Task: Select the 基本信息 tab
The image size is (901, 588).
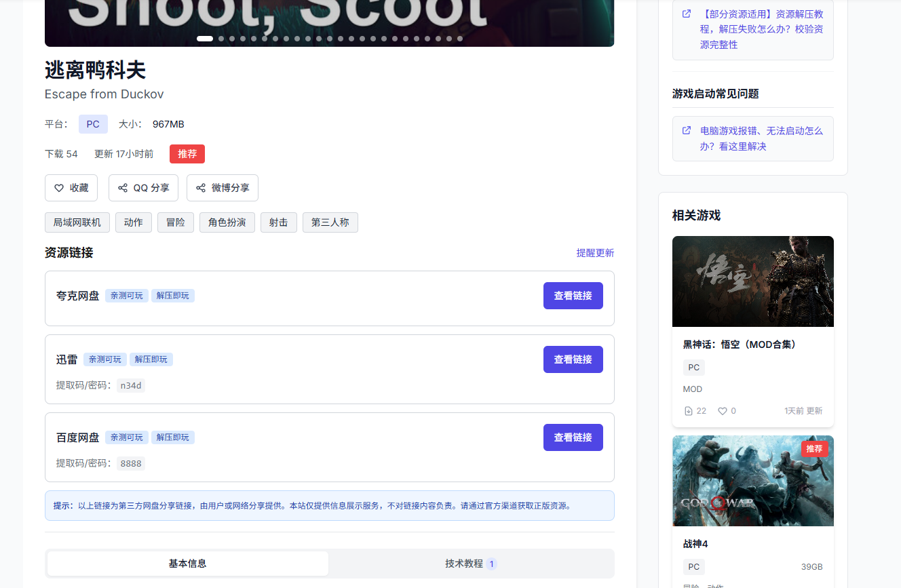Action: 188,564
